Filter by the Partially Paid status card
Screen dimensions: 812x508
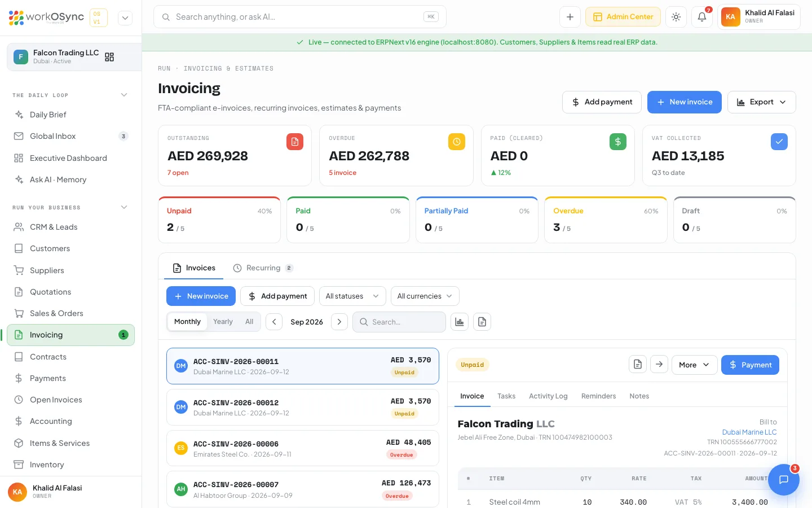tap(477, 220)
